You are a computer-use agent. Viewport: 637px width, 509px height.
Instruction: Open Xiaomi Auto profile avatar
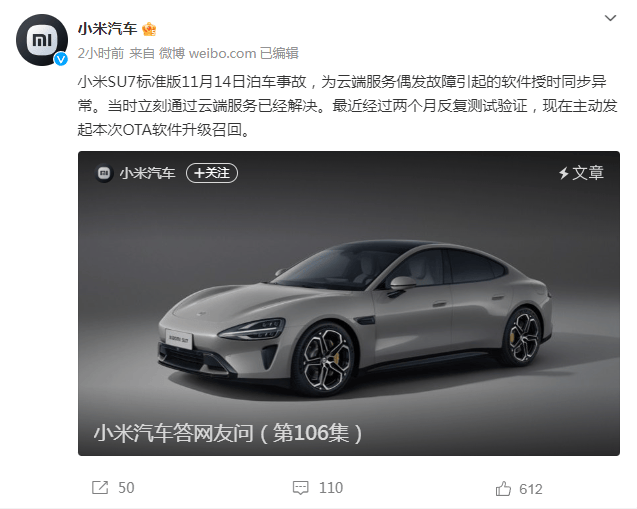click(x=42, y=40)
